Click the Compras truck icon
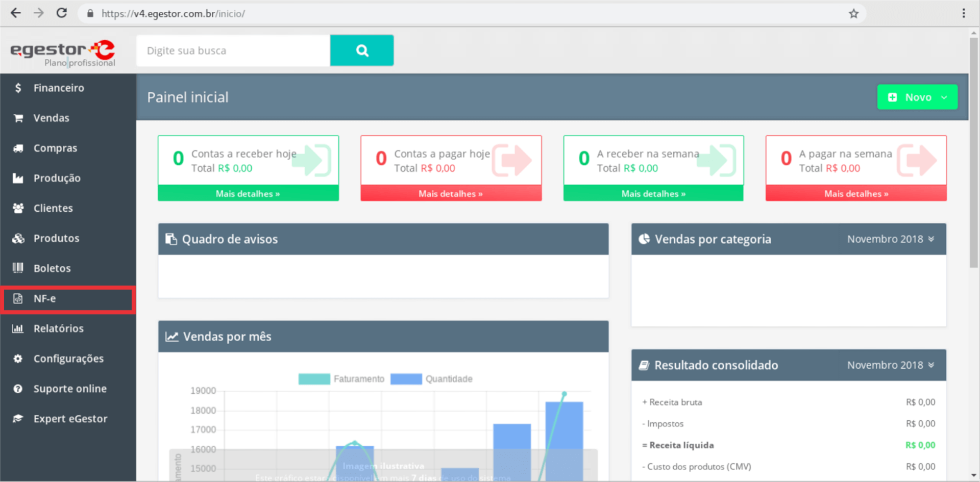Screen dimensions: 980x482 click(x=18, y=148)
